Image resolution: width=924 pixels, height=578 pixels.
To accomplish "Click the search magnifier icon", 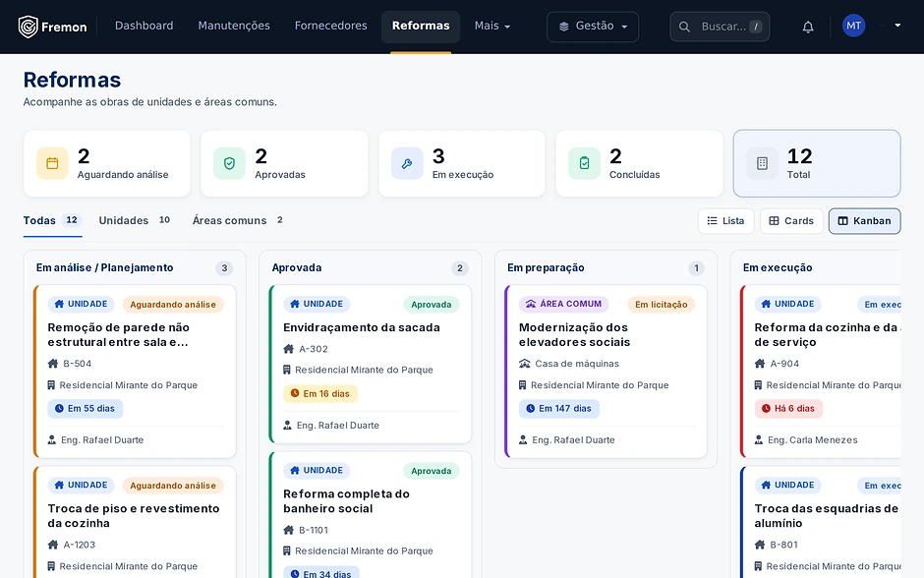I will pyautogui.click(x=684, y=27).
